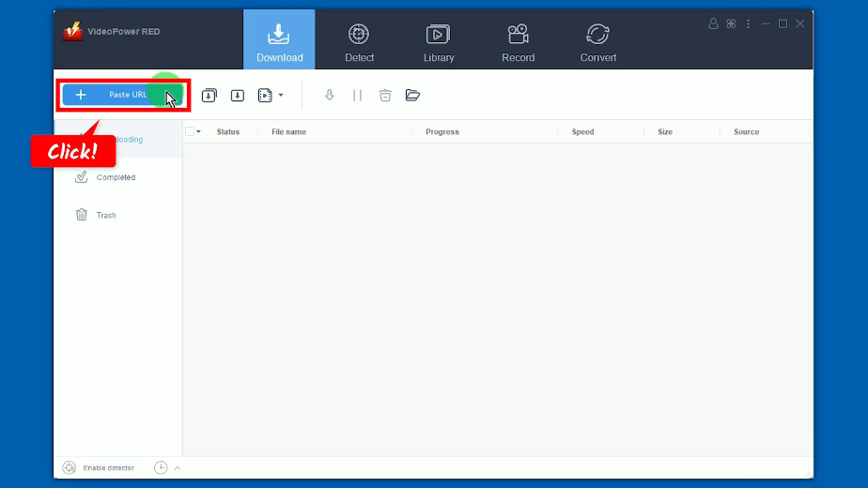
Task: Sort by the Status column header
Action: pos(228,131)
